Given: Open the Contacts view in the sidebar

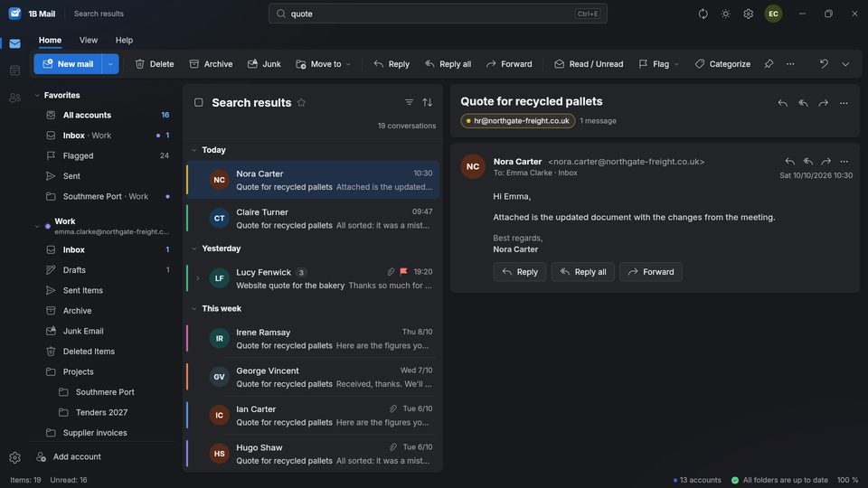Looking at the screenshot, I should (x=15, y=98).
